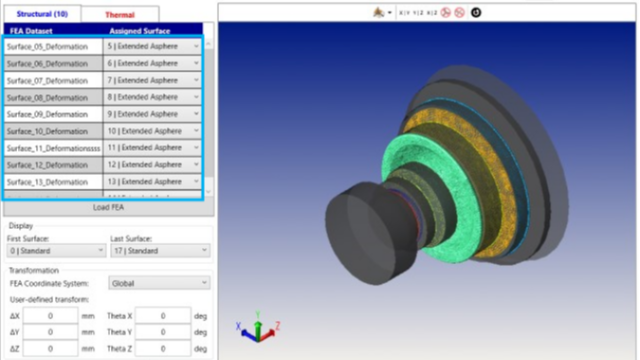
Task: Switch to the Structural (10) tab
Action: [42, 14]
